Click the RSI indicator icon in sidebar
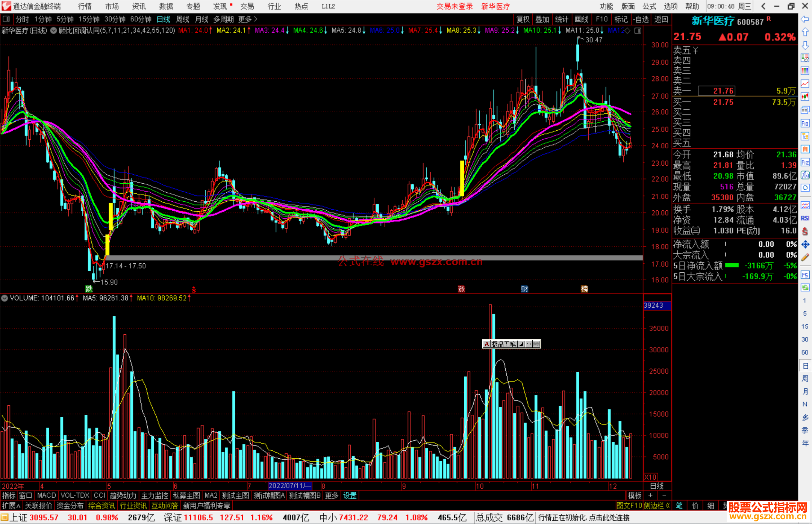 click(x=805, y=218)
